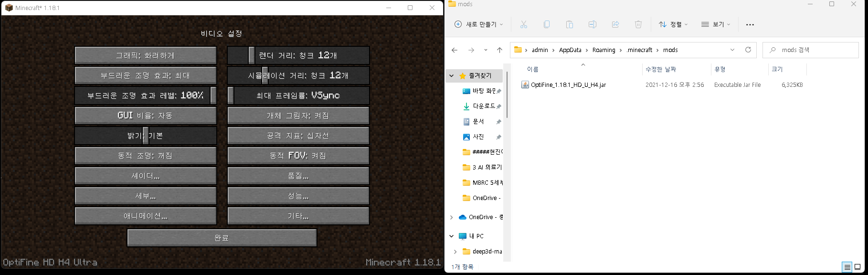Expand the deep3d-ma folder node

click(455, 252)
